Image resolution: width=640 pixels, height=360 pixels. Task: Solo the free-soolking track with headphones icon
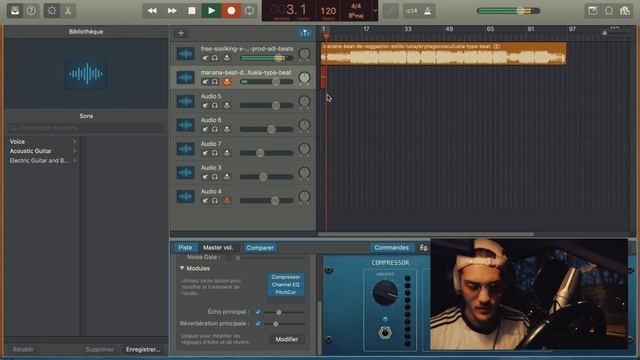tap(215, 58)
